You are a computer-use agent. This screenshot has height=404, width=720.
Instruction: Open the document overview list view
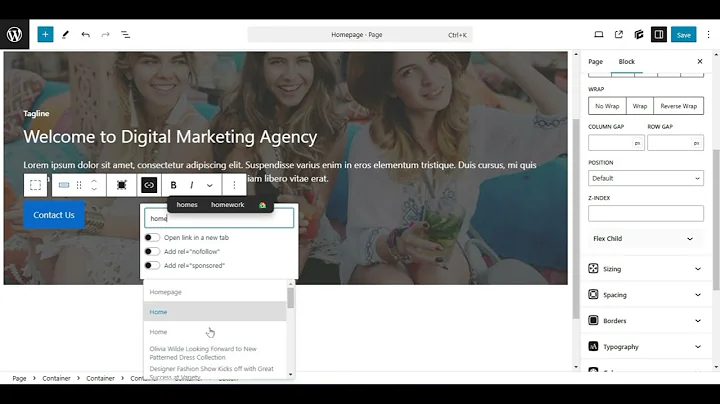[125, 34]
